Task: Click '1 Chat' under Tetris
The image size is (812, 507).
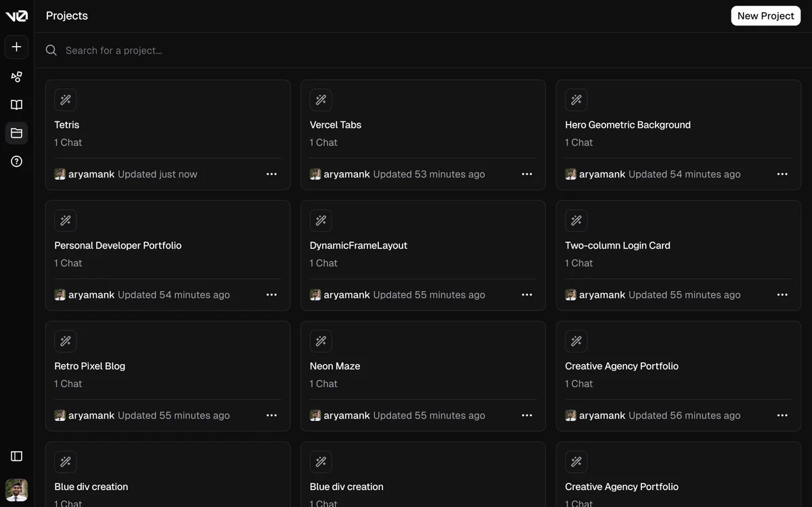Action: 68,142
